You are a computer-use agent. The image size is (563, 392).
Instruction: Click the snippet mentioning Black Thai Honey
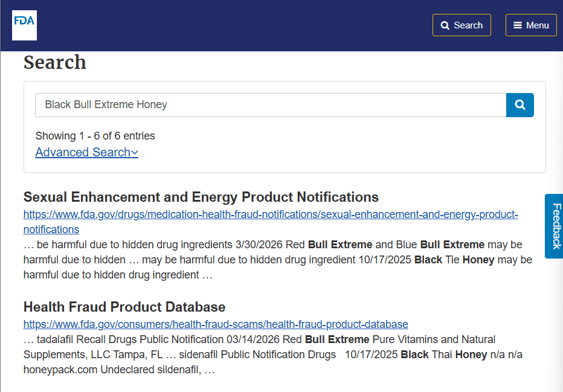point(273,355)
